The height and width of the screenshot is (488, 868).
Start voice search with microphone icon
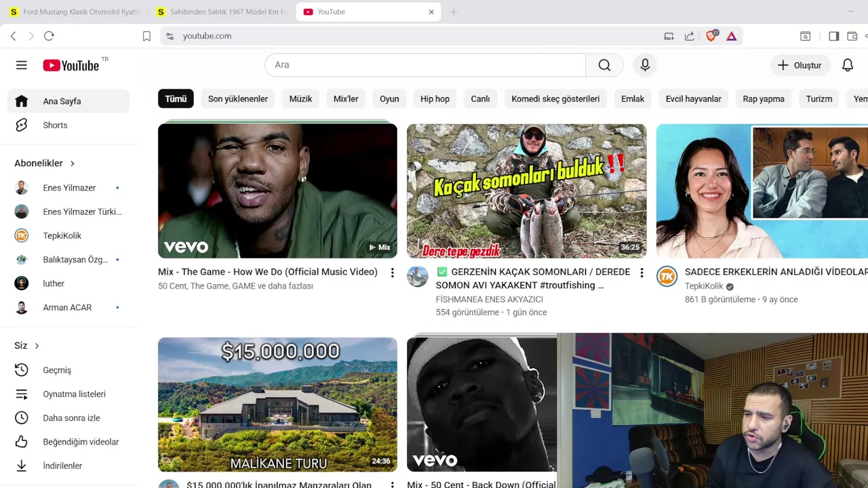(645, 65)
